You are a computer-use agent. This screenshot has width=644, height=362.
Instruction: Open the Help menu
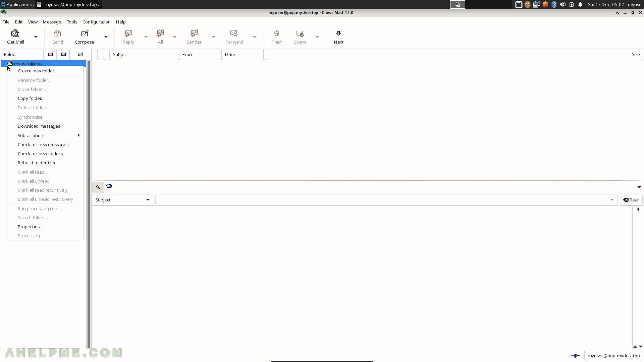[x=121, y=22]
